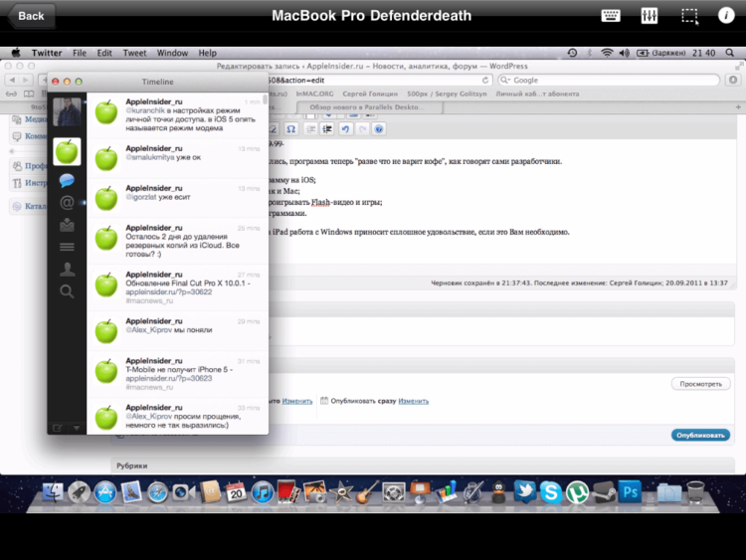Open the dropdown arrow beside compose in Twitter
Screen dimensions: 746x560
pos(77,428)
